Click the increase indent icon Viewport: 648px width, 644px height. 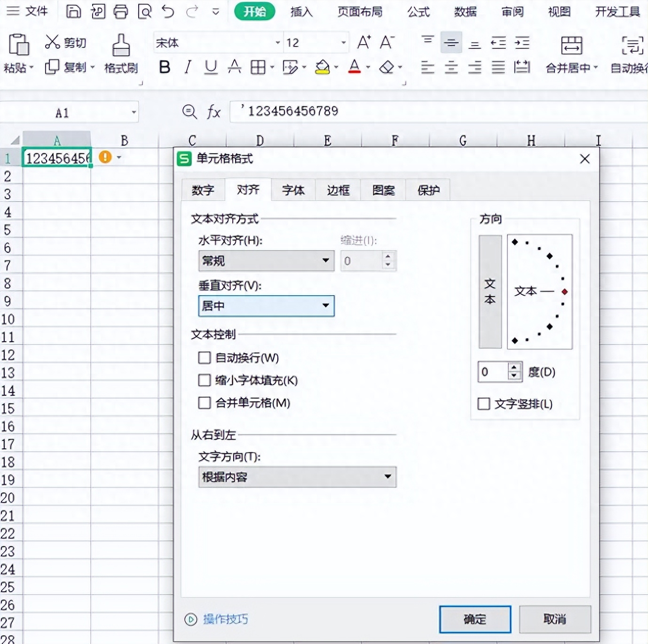522,43
